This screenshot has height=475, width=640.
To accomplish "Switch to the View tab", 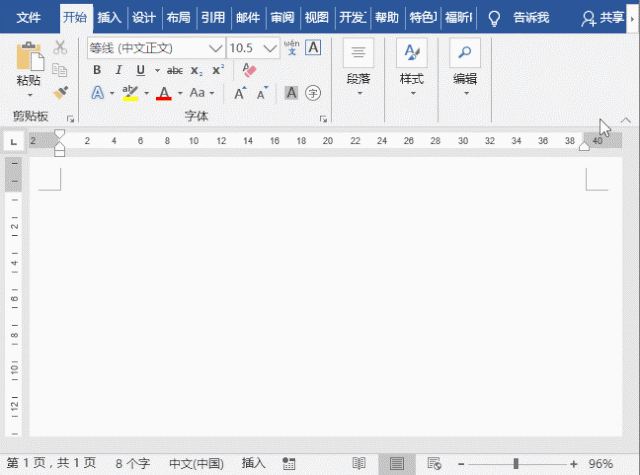I will (x=317, y=18).
